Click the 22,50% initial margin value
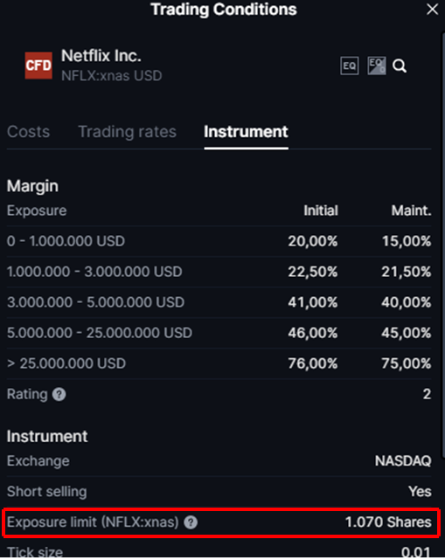 [313, 272]
